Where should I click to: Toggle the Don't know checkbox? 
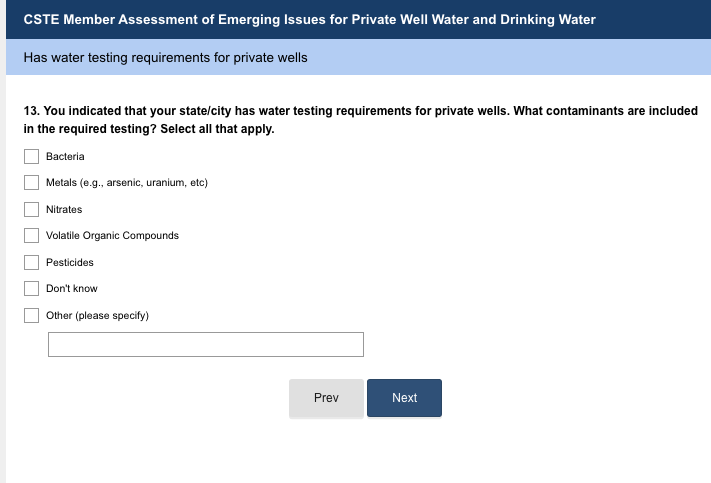click(31, 289)
